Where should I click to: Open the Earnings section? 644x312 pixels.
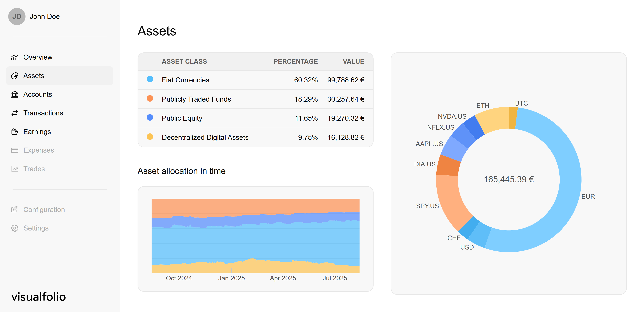point(37,132)
